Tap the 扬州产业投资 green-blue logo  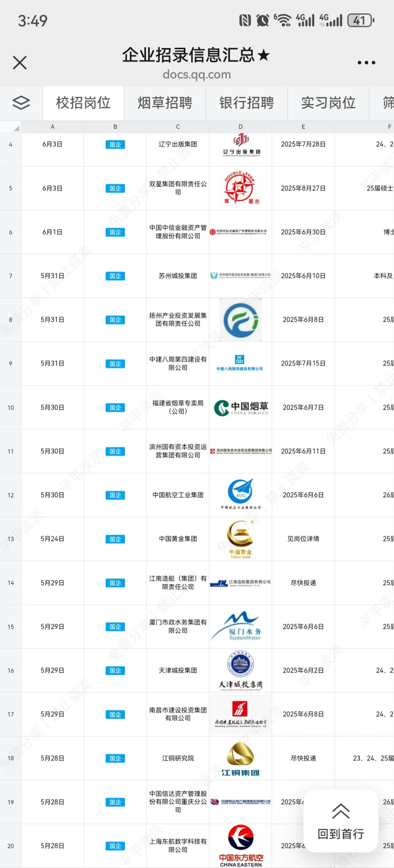(x=240, y=320)
